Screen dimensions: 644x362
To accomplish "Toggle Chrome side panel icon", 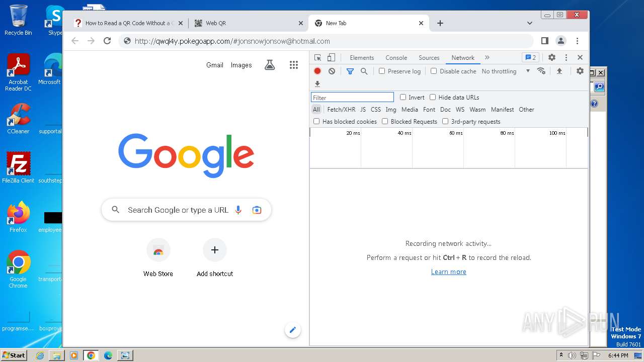I will (x=544, y=41).
